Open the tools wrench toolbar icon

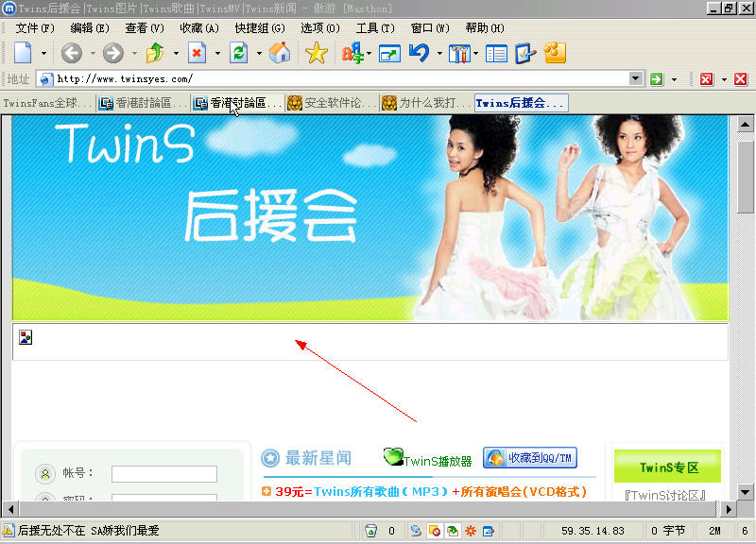(459, 54)
